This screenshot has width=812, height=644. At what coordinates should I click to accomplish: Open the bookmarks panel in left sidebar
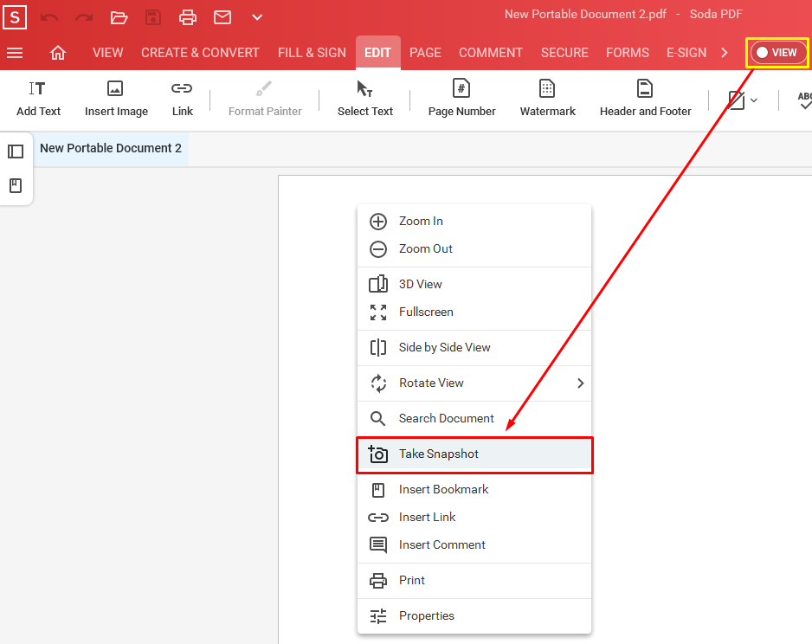point(16,185)
